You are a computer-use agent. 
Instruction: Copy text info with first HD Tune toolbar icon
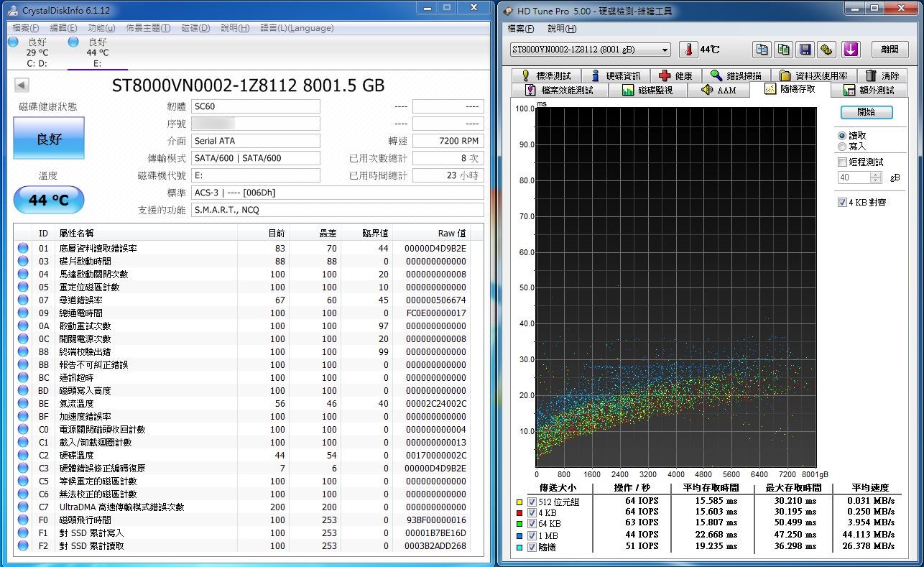762,50
